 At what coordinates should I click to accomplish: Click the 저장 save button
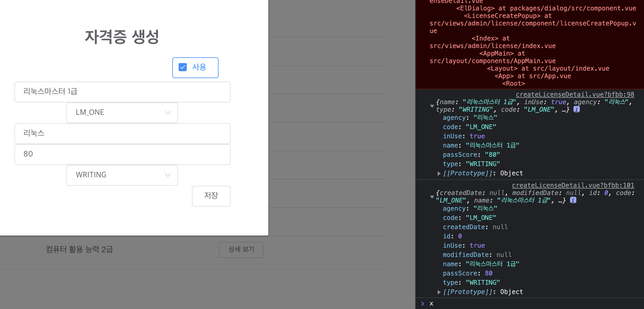(211, 196)
